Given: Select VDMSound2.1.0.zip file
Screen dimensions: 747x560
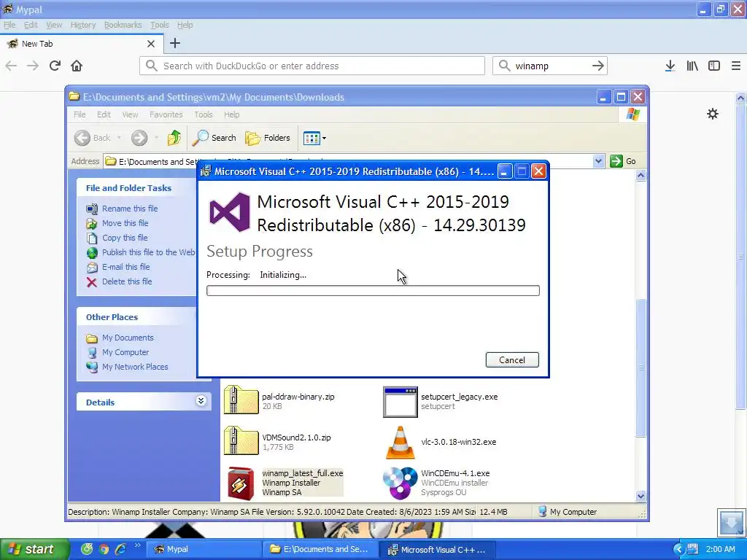Looking at the screenshot, I should click(x=278, y=441).
